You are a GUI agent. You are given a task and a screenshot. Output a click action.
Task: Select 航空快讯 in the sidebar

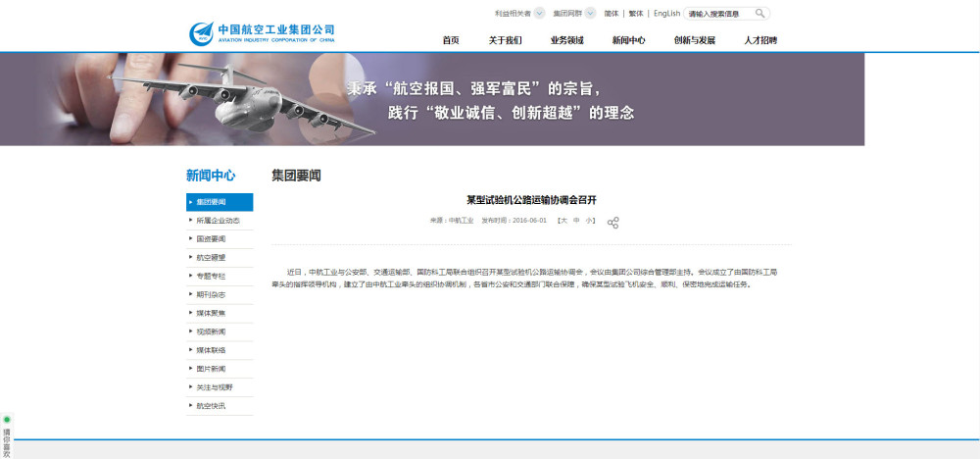pos(220,406)
